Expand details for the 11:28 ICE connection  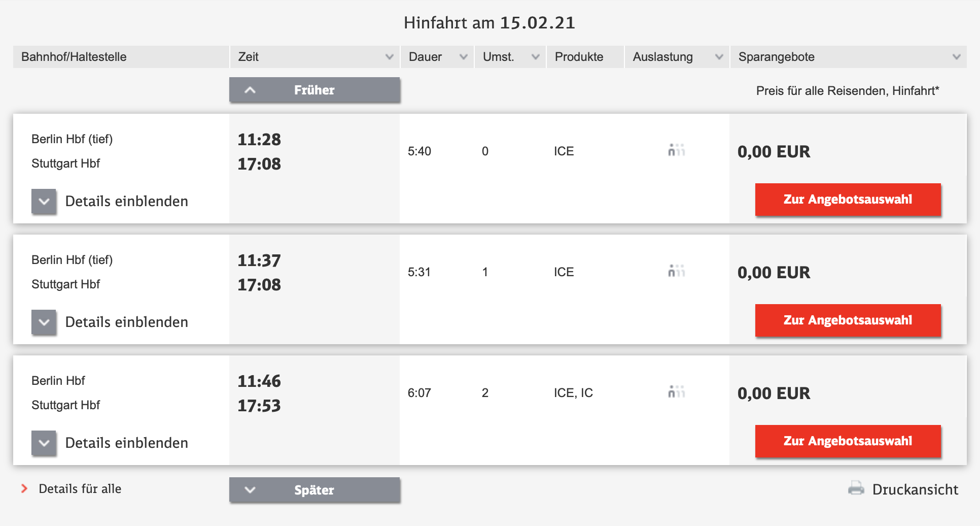click(x=126, y=201)
